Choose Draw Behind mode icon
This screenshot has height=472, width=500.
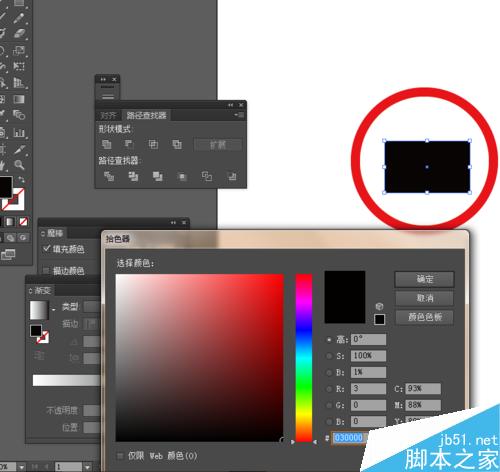point(10,237)
